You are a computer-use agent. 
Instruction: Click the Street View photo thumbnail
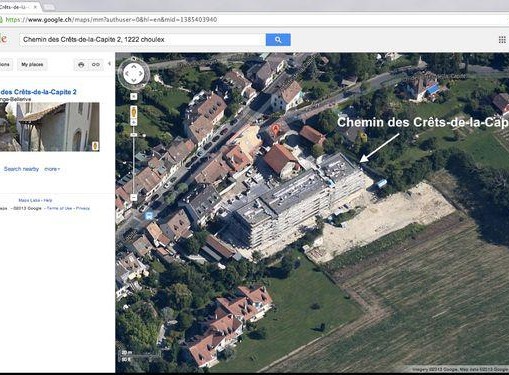[50, 127]
